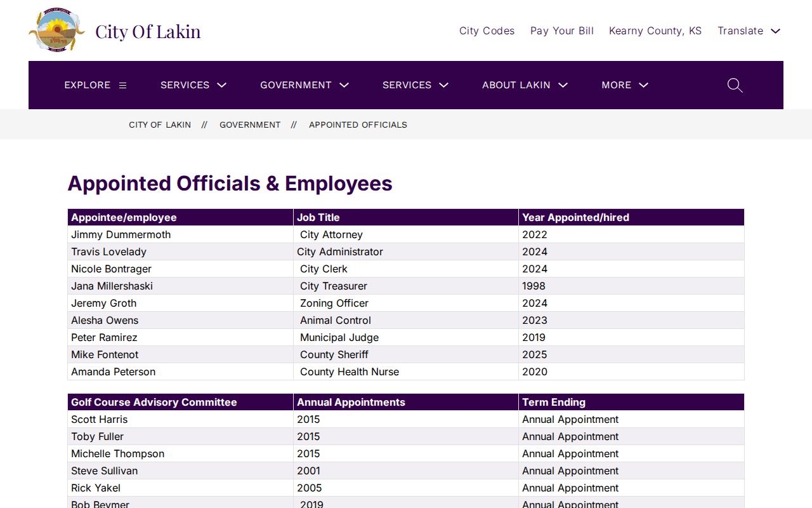Click the 1998 year cell
The width and height of the screenshot is (812, 508).
pyautogui.click(x=631, y=286)
